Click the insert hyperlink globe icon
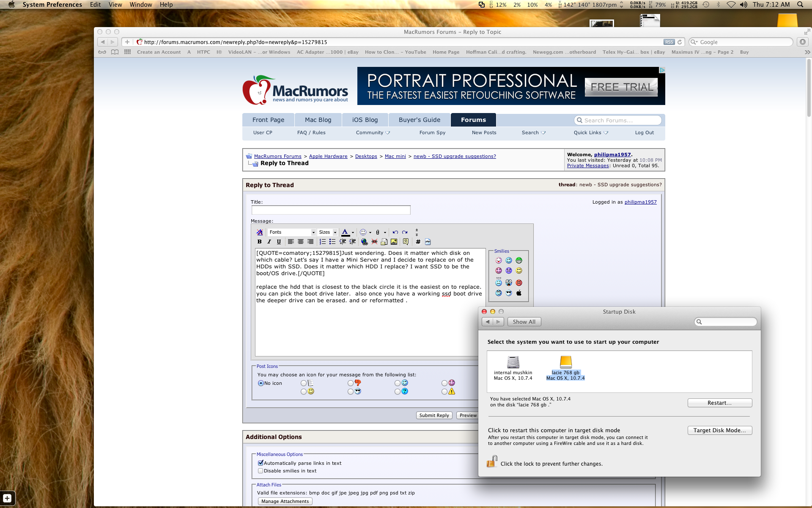The image size is (812, 508). pyautogui.click(x=364, y=242)
